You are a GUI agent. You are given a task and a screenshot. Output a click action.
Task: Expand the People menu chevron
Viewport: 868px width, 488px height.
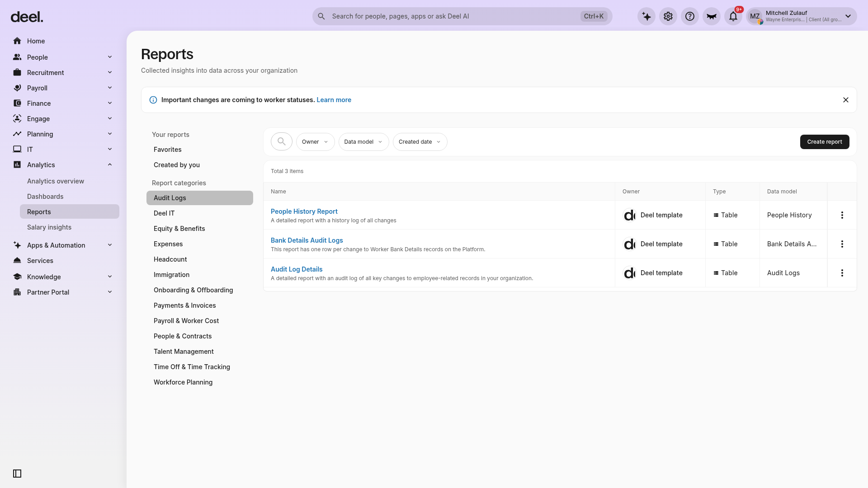[110, 57]
